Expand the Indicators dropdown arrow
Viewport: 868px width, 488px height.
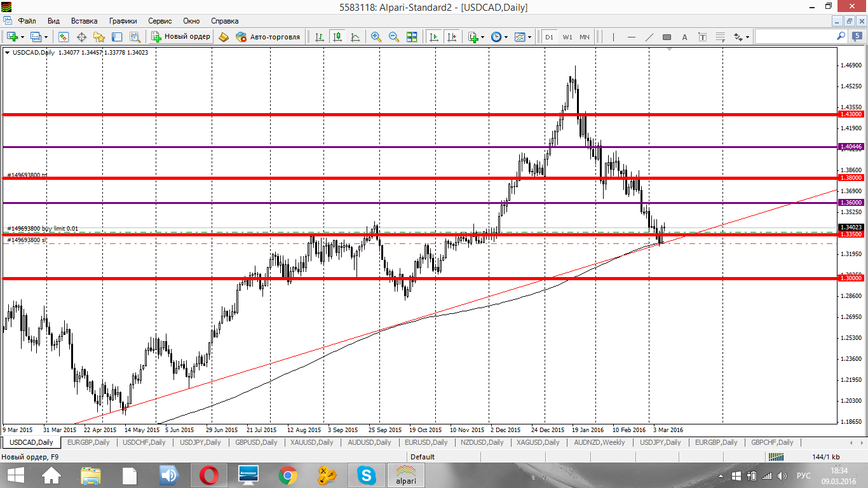click(x=483, y=37)
